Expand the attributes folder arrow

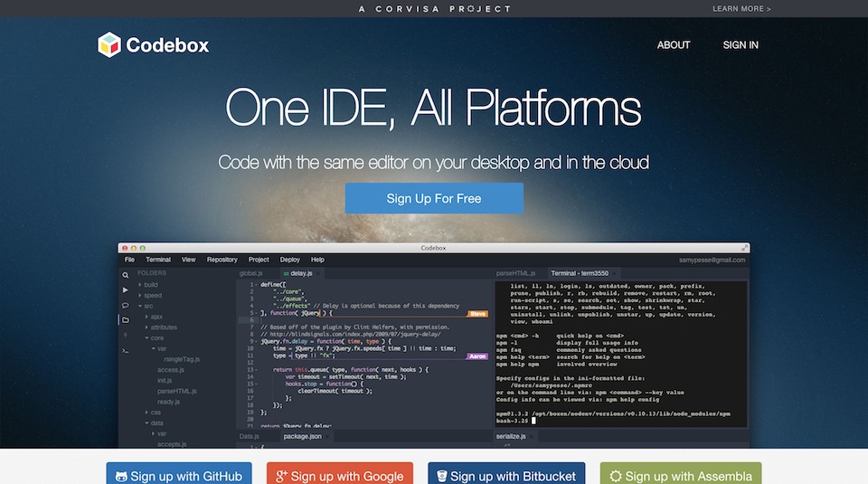[146, 327]
